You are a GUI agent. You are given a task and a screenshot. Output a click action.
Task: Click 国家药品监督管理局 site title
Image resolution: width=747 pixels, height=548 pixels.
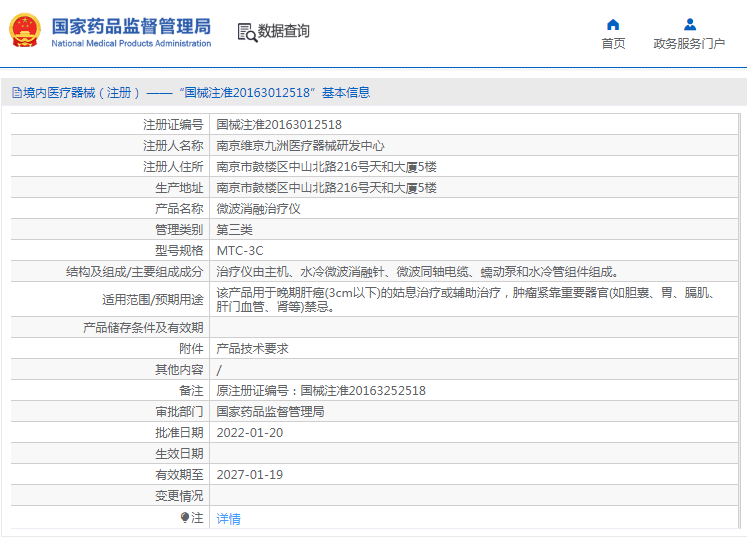pos(131,26)
